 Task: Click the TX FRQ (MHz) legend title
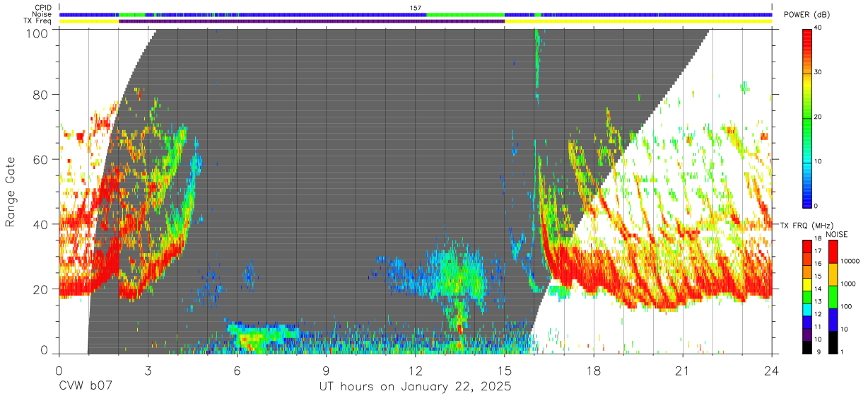[x=807, y=226]
